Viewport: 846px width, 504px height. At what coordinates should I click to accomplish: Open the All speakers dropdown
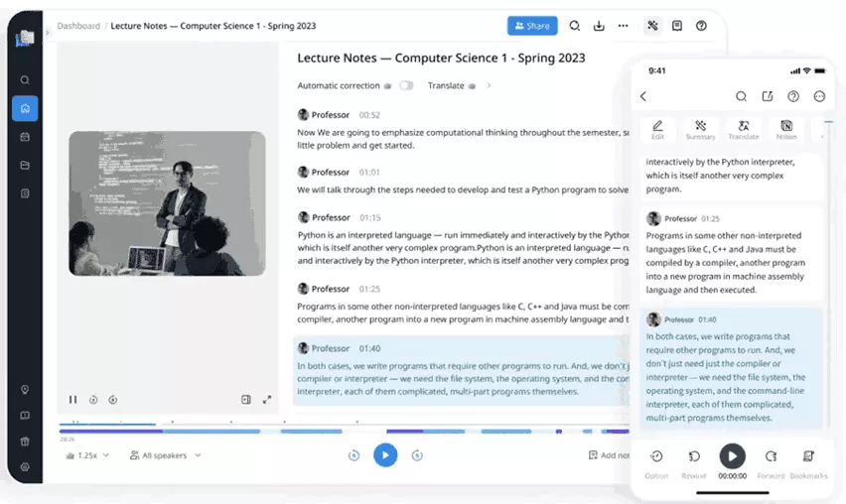[x=165, y=455]
